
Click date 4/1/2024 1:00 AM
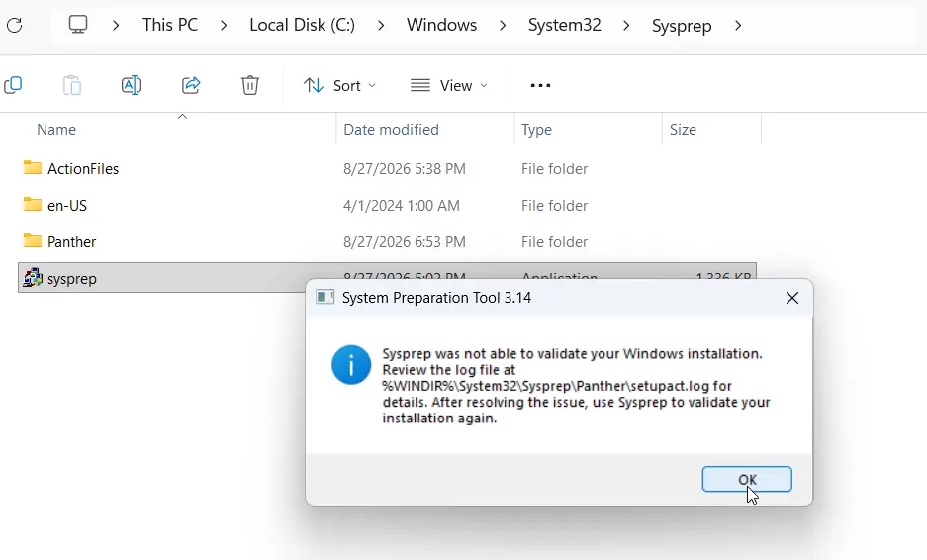402,205
